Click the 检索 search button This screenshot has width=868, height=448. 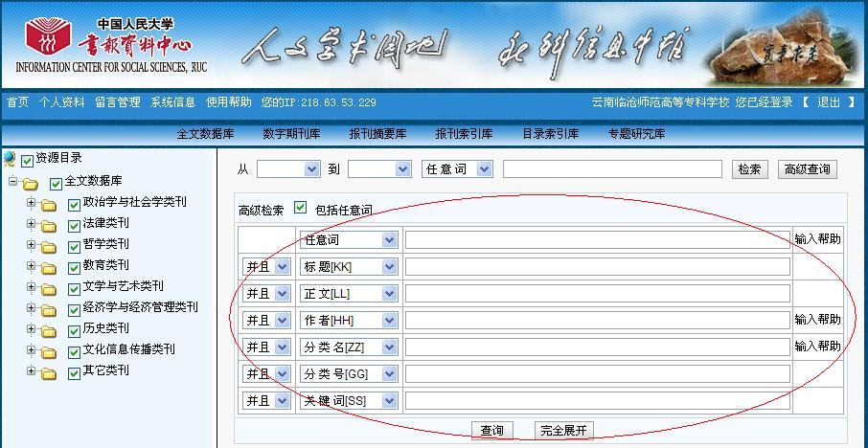[749, 169]
